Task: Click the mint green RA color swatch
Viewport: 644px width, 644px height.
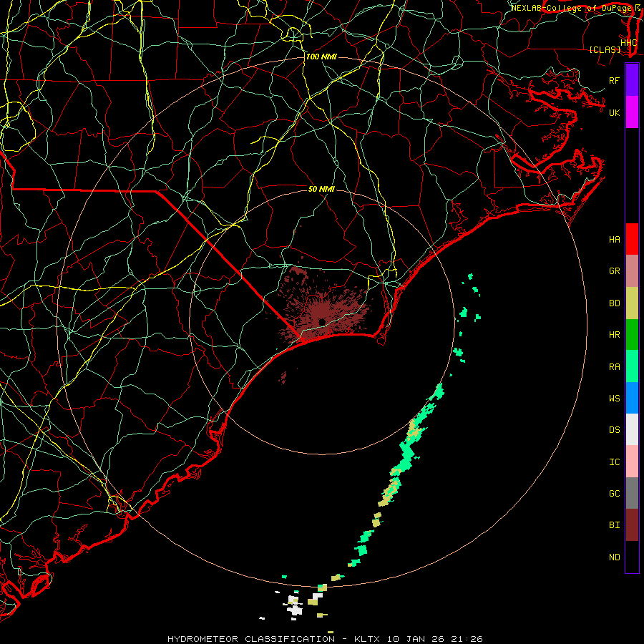Action: pos(632,366)
